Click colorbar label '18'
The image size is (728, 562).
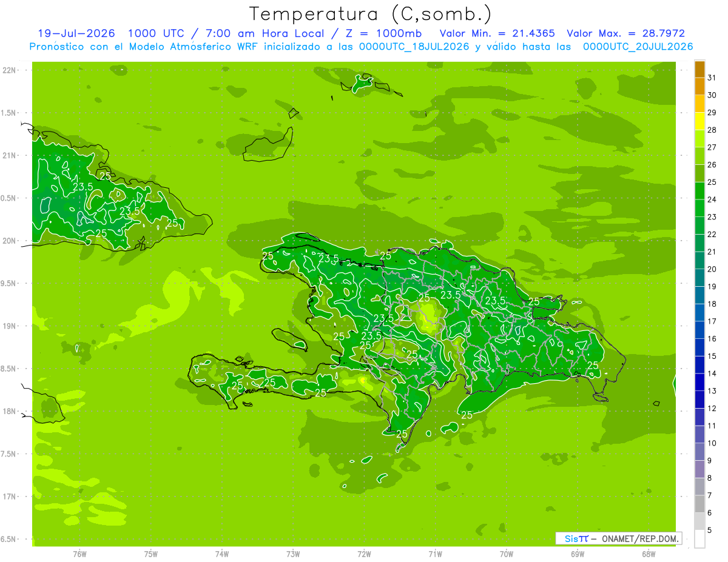point(712,304)
